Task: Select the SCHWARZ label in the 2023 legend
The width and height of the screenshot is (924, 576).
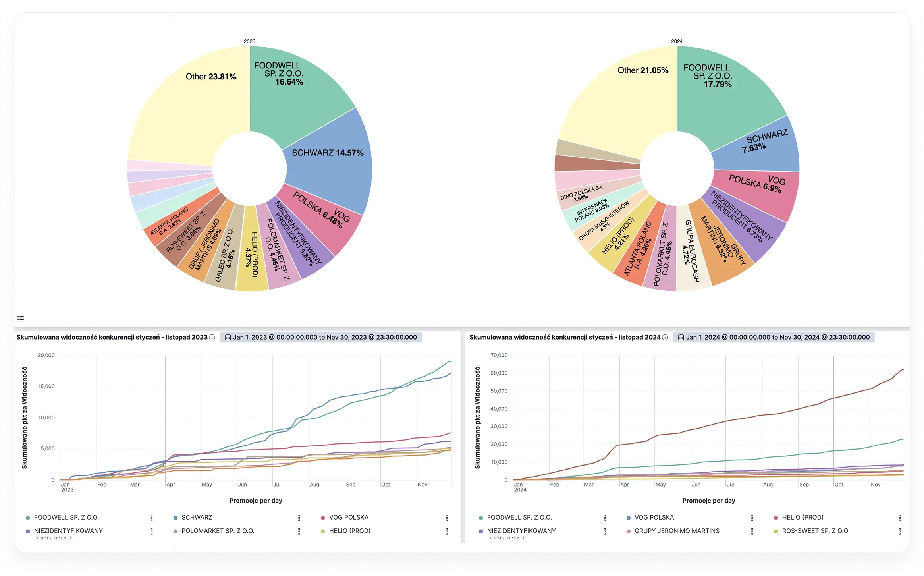Action: (x=197, y=517)
